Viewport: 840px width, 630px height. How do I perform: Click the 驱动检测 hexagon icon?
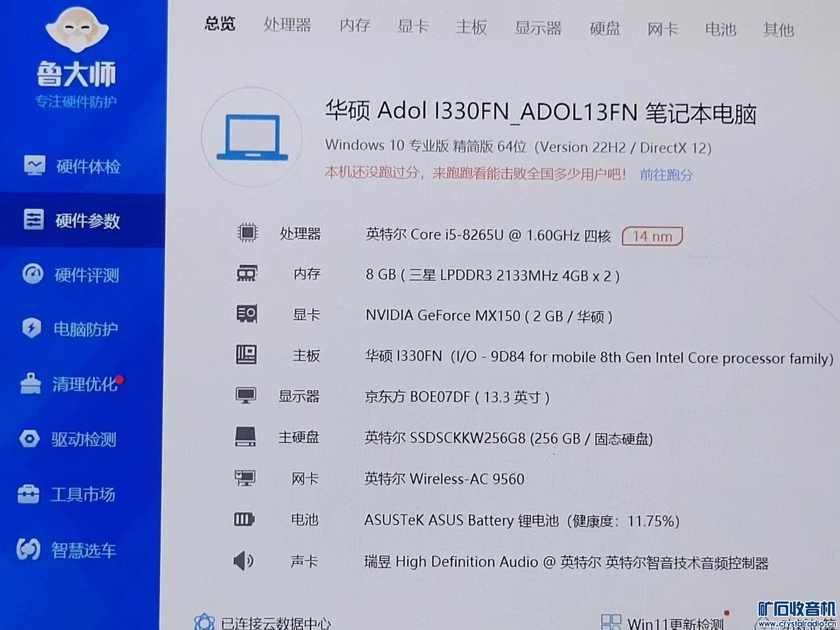[30, 438]
